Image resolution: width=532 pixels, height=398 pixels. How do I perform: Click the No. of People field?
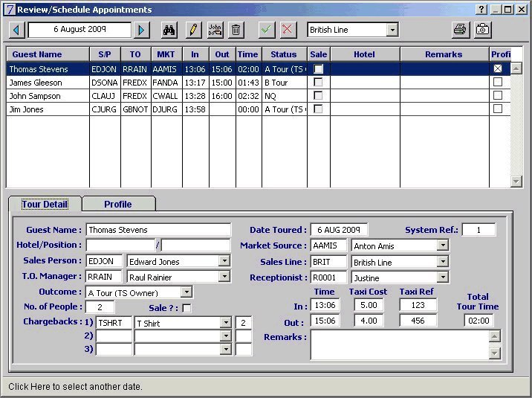coord(100,307)
